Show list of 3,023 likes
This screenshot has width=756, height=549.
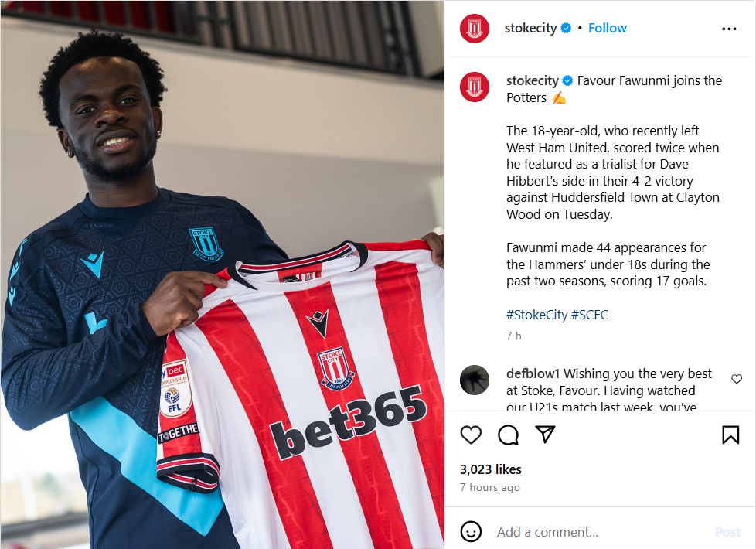(x=490, y=469)
